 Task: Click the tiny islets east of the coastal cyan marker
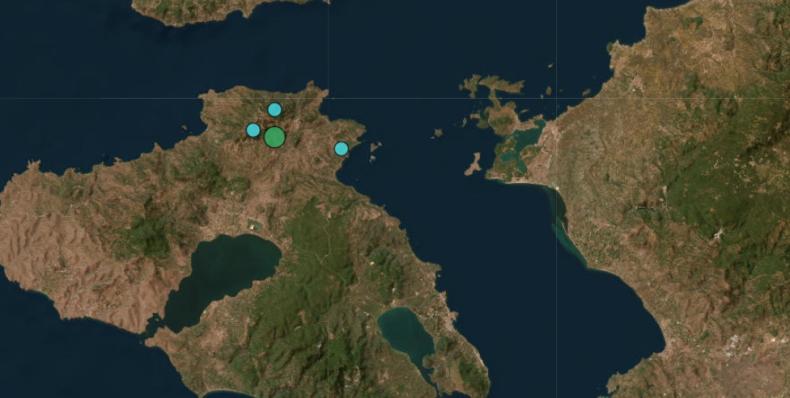click(x=374, y=151)
